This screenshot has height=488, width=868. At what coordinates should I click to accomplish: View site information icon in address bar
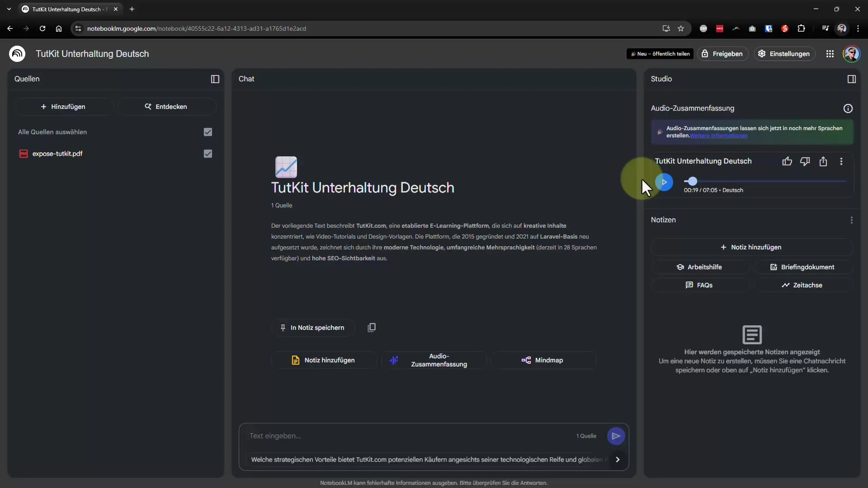click(x=78, y=28)
